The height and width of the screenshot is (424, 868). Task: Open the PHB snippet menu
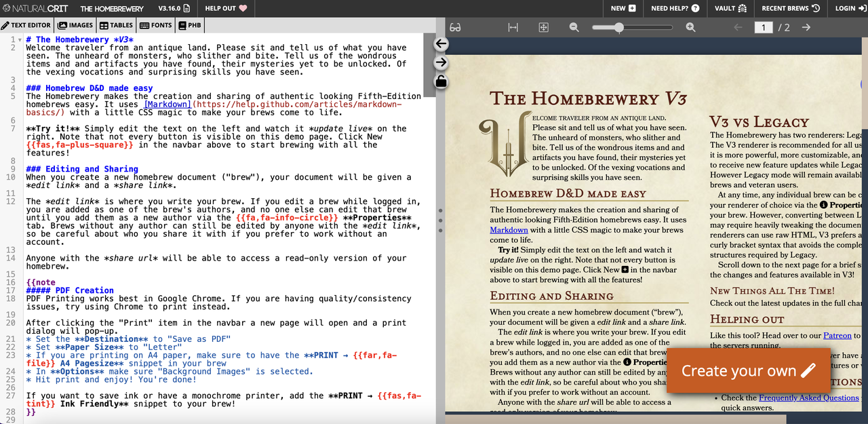point(190,25)
